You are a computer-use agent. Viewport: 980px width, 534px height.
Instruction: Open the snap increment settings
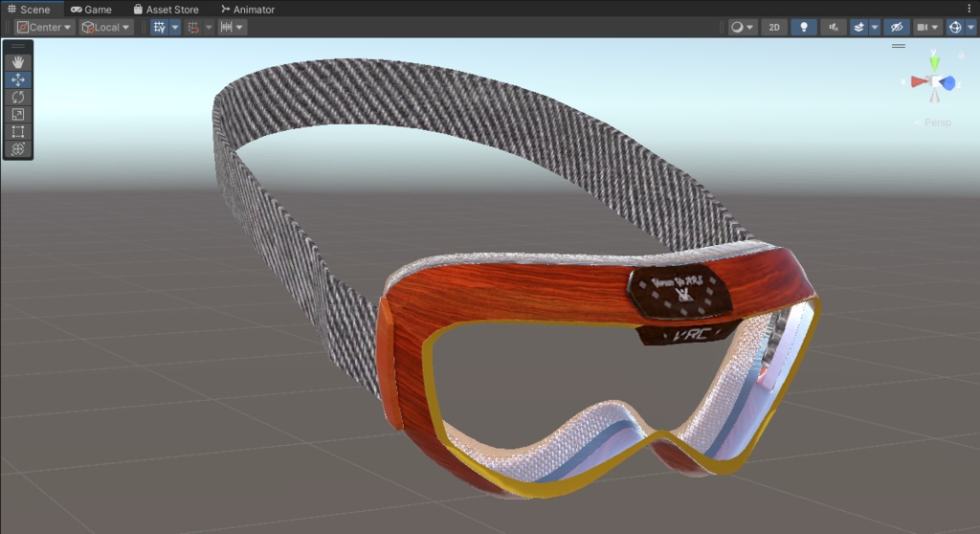232,27
